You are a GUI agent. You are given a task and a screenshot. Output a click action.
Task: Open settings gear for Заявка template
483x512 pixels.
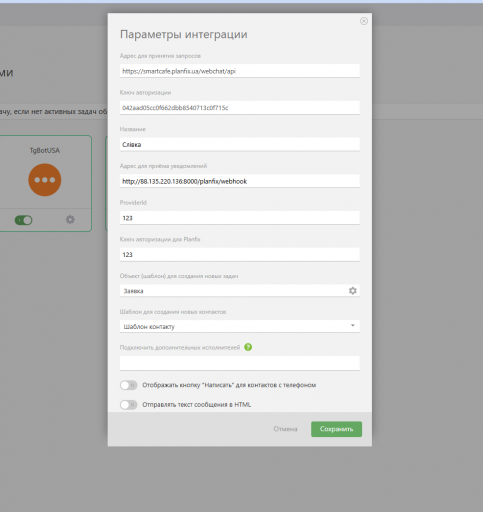pyautogui.click(x=353, y=291)
